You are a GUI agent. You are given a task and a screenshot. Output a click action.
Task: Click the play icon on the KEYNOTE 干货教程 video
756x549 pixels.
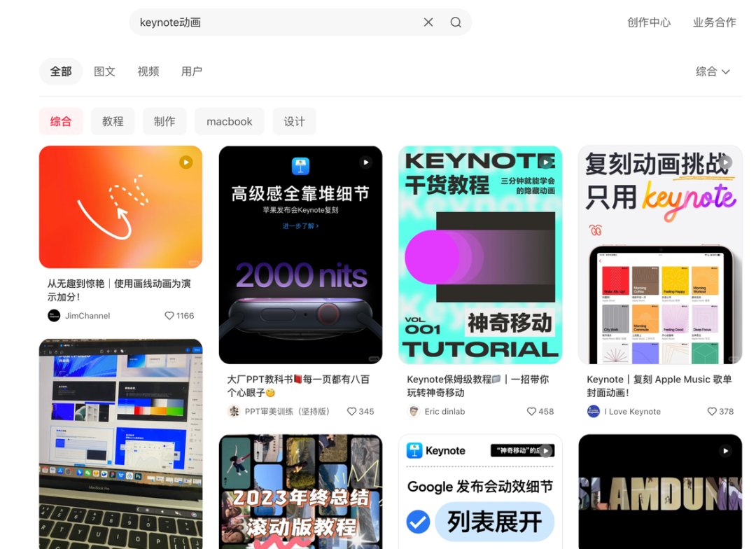click(545, 162)
